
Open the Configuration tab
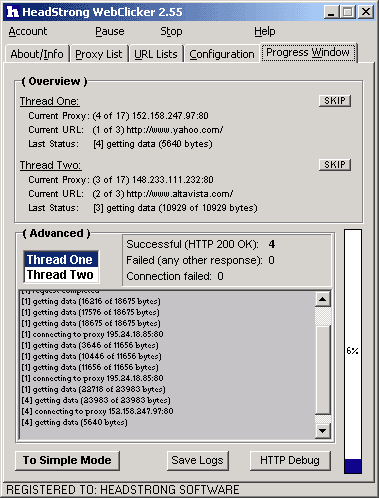tap(222, 54)
